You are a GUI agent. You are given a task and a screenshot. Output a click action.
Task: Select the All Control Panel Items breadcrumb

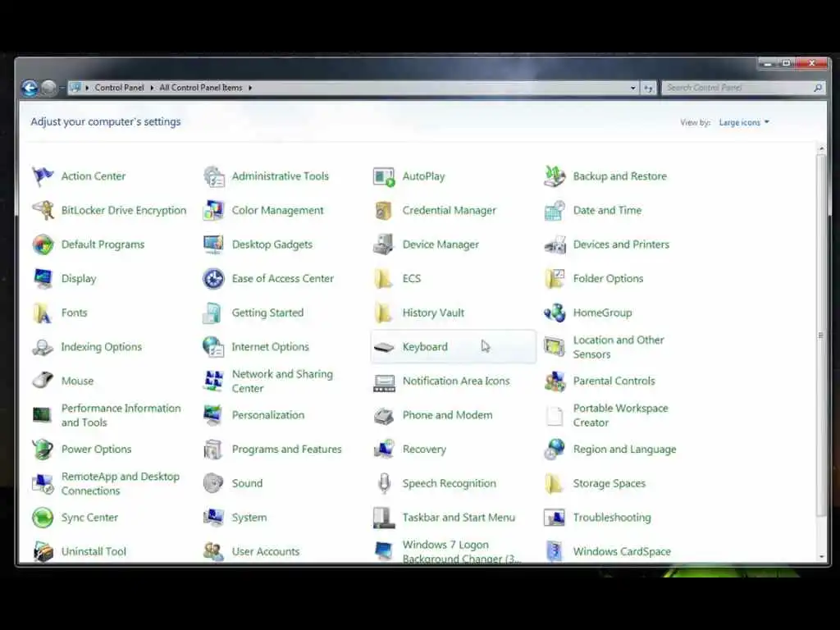(x=201, y=88)
